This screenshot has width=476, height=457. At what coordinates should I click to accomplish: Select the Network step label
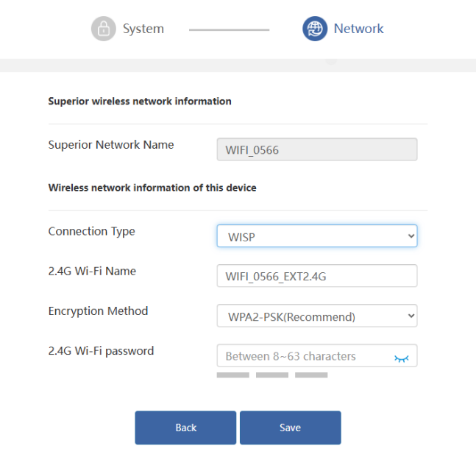(x=358, y=29)
